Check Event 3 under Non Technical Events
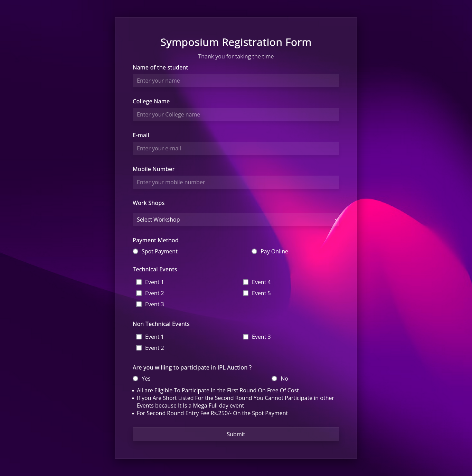 click(246, 337)
